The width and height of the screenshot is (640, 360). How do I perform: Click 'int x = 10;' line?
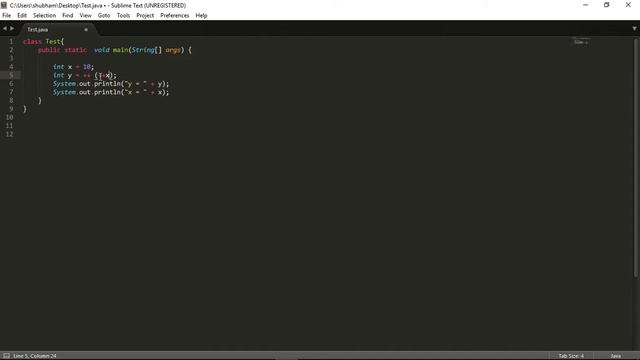click(73, 67)
